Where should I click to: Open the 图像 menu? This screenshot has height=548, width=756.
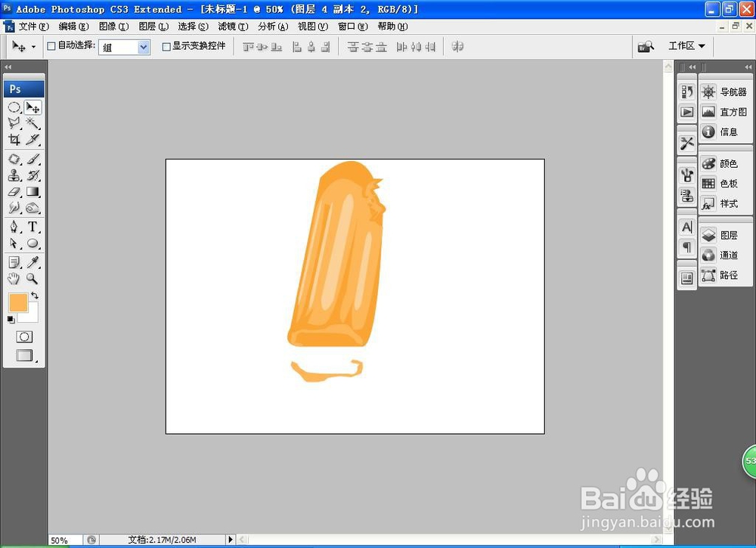(x=114, y=26)
